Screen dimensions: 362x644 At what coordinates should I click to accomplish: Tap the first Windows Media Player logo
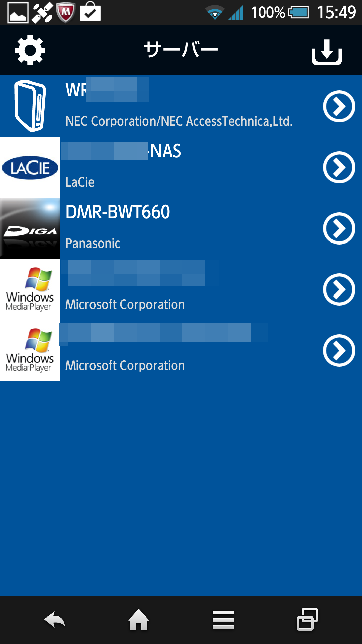(30, 289)
